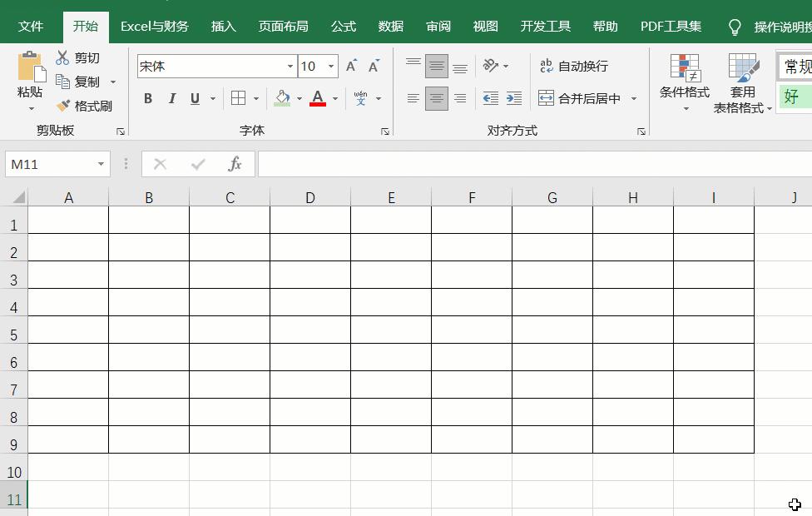
Task: Open the 数据 ribbon tab
Action: [x=390, y=26]
